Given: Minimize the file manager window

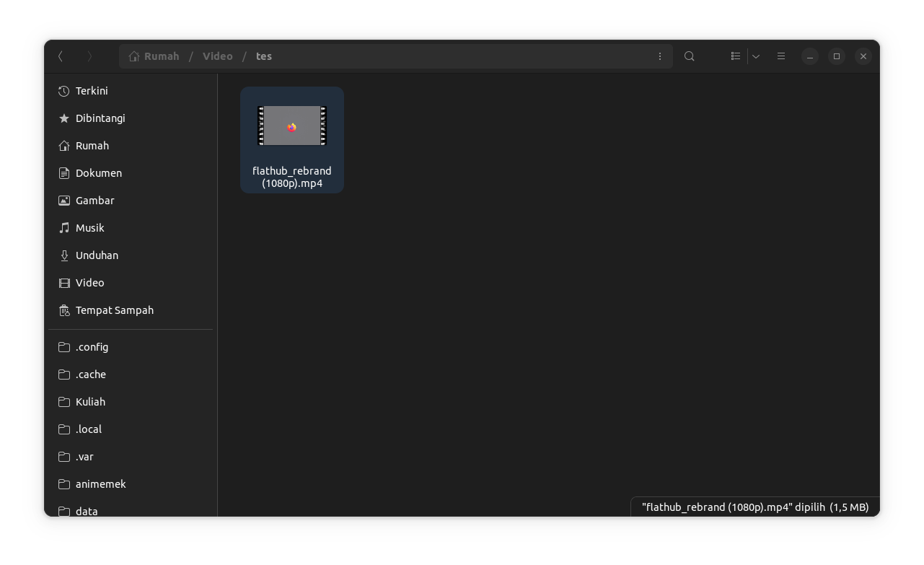Looking at the screenshot, I should click(x=810, y=56).
